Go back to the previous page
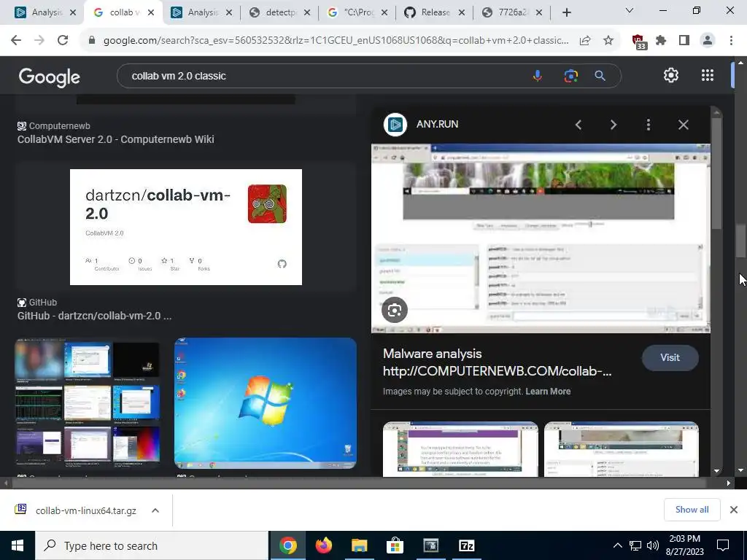747x560 pixels. pos(16,41)
